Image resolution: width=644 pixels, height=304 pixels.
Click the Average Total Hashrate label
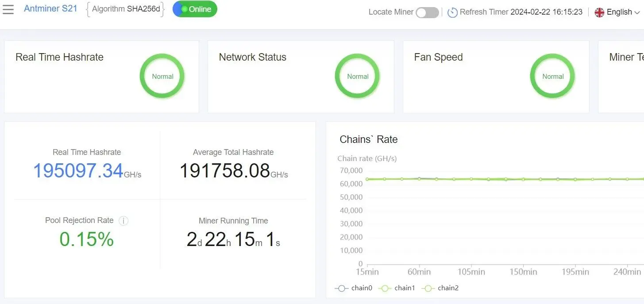[x=233, y=152]
